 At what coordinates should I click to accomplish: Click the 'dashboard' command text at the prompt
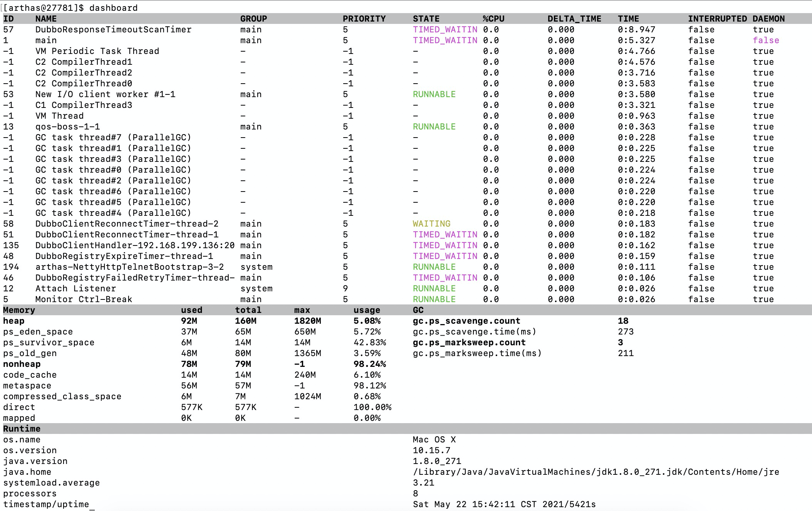[x=113, y=8]
